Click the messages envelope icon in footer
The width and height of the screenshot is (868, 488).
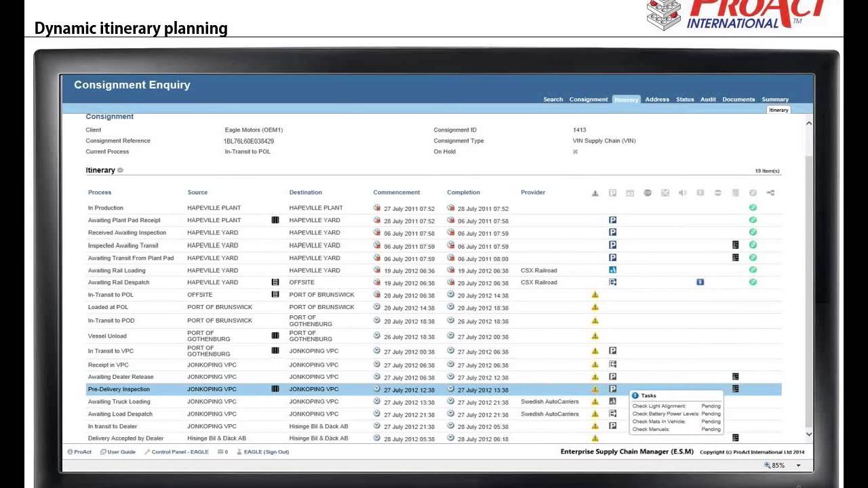(x=220, y=452)
